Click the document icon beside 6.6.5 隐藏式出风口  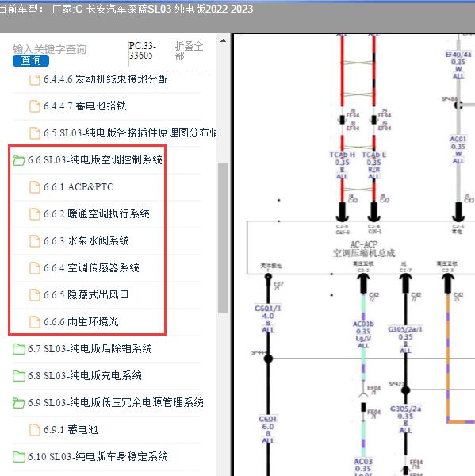pyautogui.click(x=35, y=295)
